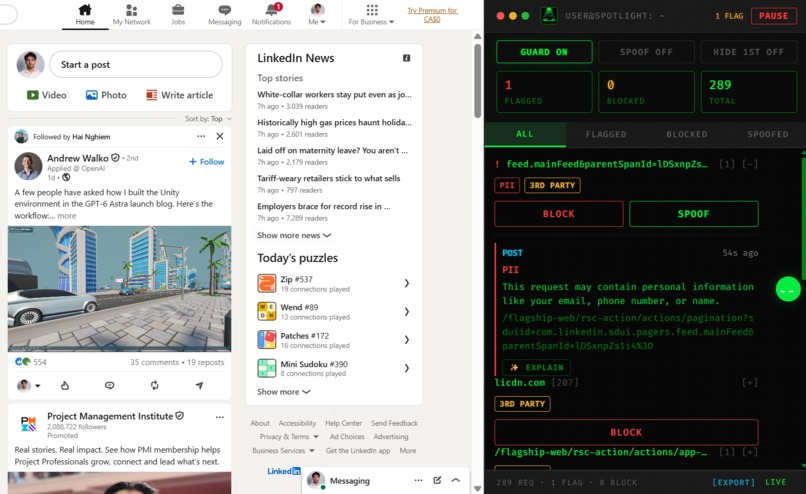Expand Show more news
The height and width of the screenshot is (494, 806).
tap(294, 235)
